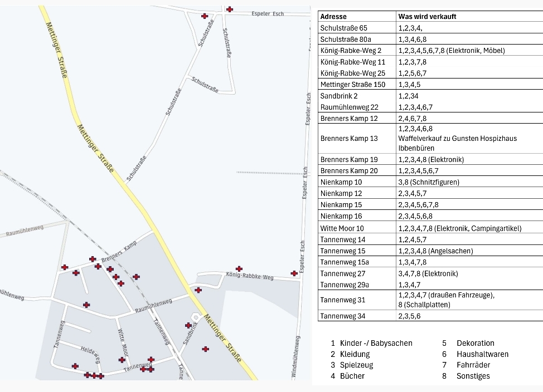Click the topmost red cross marker on map

click(x=229, y=9)
